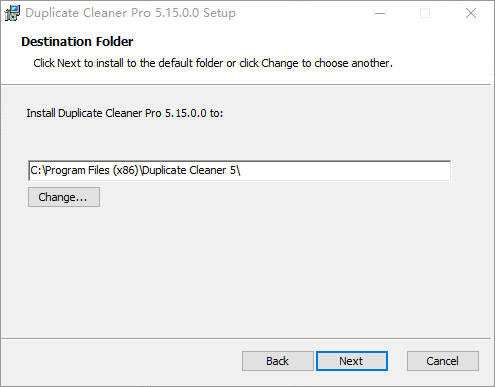Image resolution: width=495 pixels, height=387 pixels.
Task: Click the setup window title text
Action: (130, 13)
